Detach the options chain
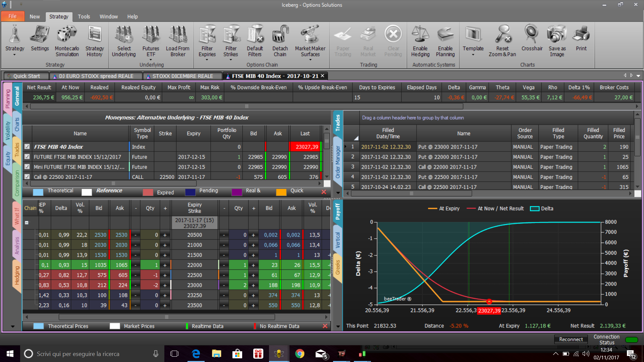 [x=280, y=42]
